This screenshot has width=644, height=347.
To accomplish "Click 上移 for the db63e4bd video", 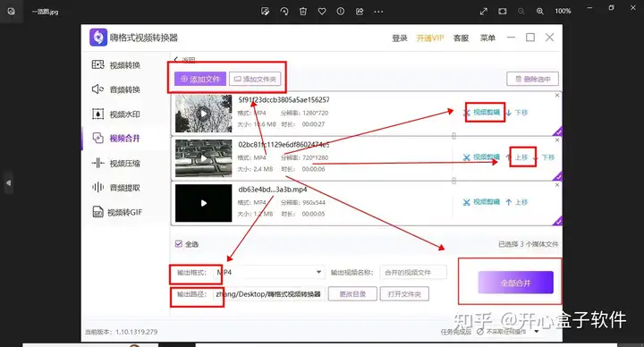I will 517,201.
